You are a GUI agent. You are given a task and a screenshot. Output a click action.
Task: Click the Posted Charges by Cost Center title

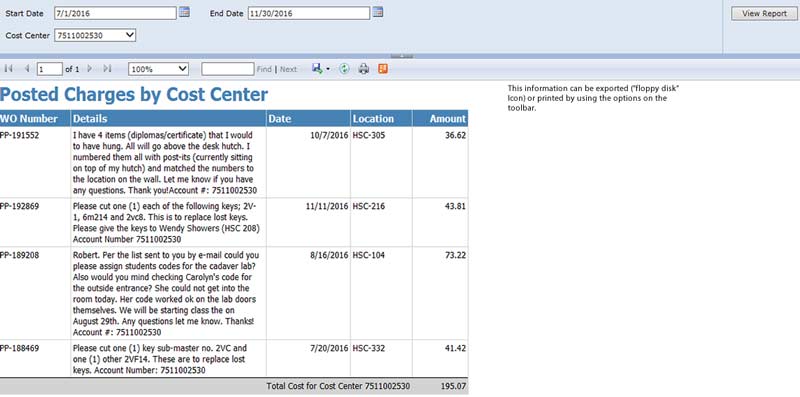tap(134, 94)
